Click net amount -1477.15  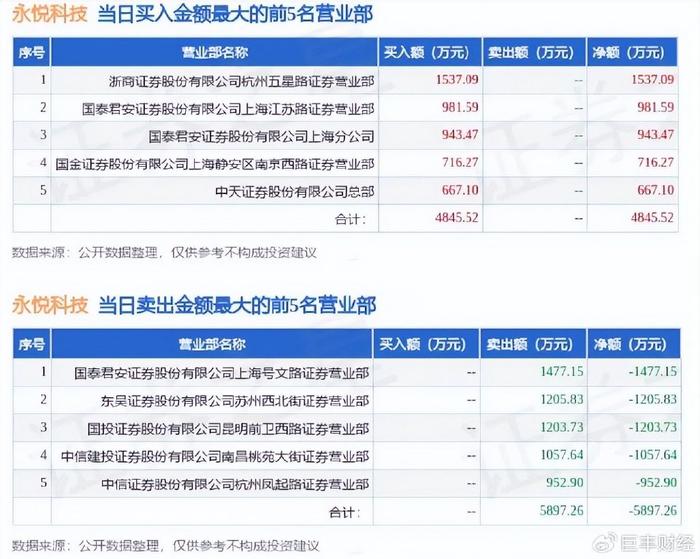tap(653, 371)
